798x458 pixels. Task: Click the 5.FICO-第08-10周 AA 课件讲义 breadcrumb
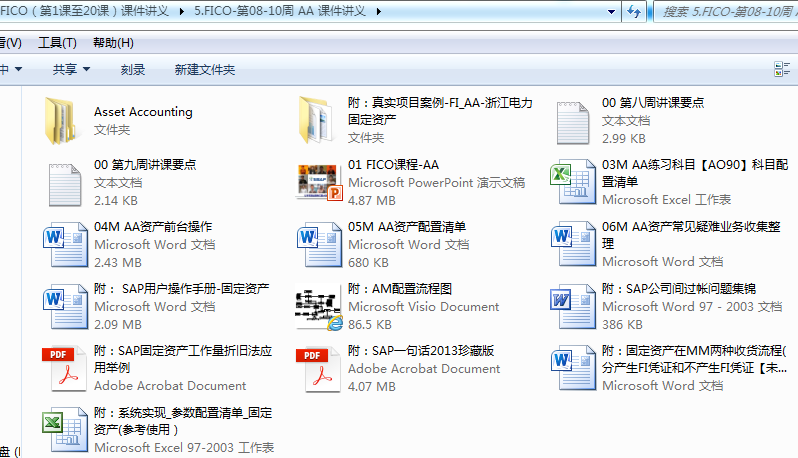pos(280,11)
